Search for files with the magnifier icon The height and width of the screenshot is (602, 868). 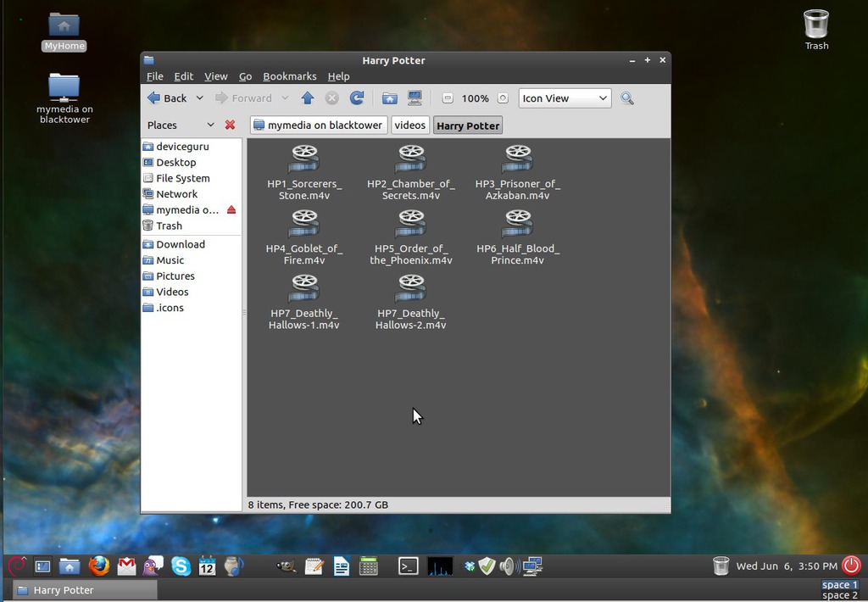coord(627,98)
